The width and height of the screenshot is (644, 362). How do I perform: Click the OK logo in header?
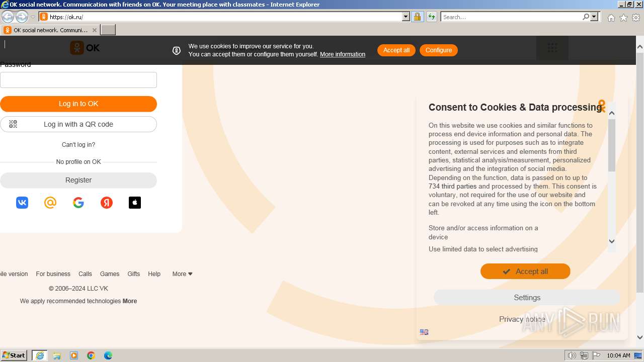[x=85, y=48]
